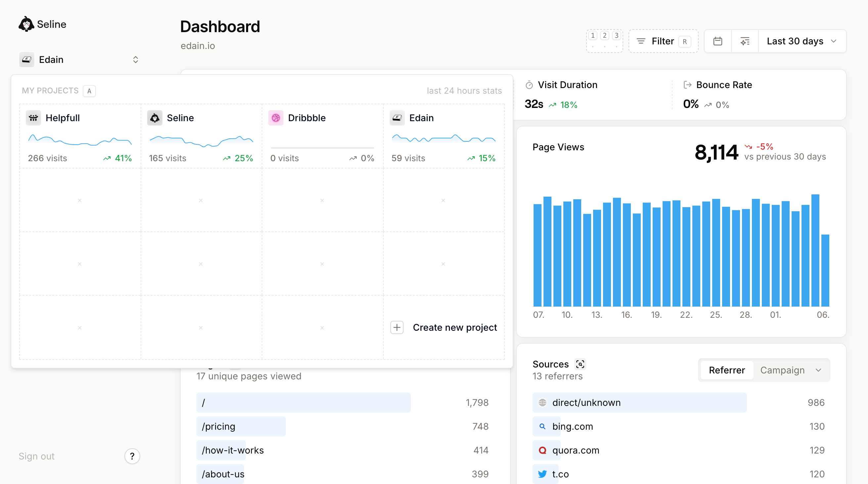The width and height of the screenshot is (868, 484).
Task: Select the Edain project card
Action: (x=444, y=136)
